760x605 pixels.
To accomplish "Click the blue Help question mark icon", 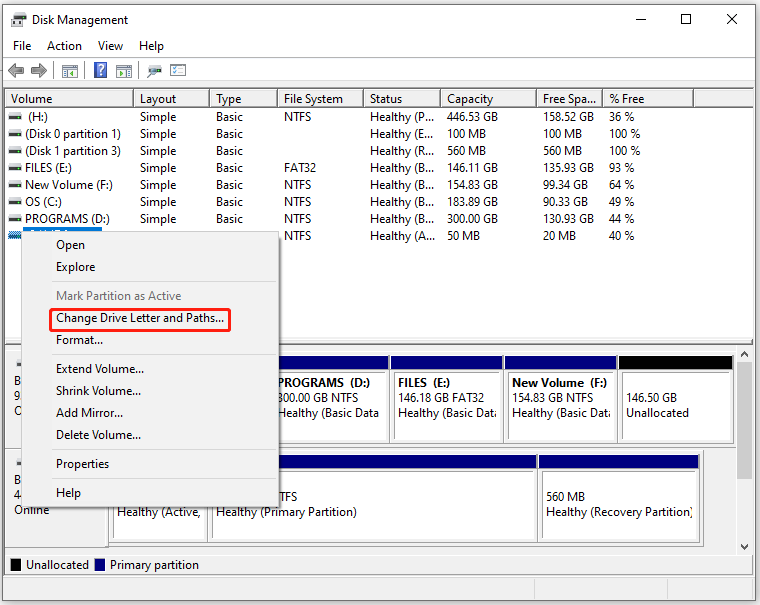I will tap(101, 71).
